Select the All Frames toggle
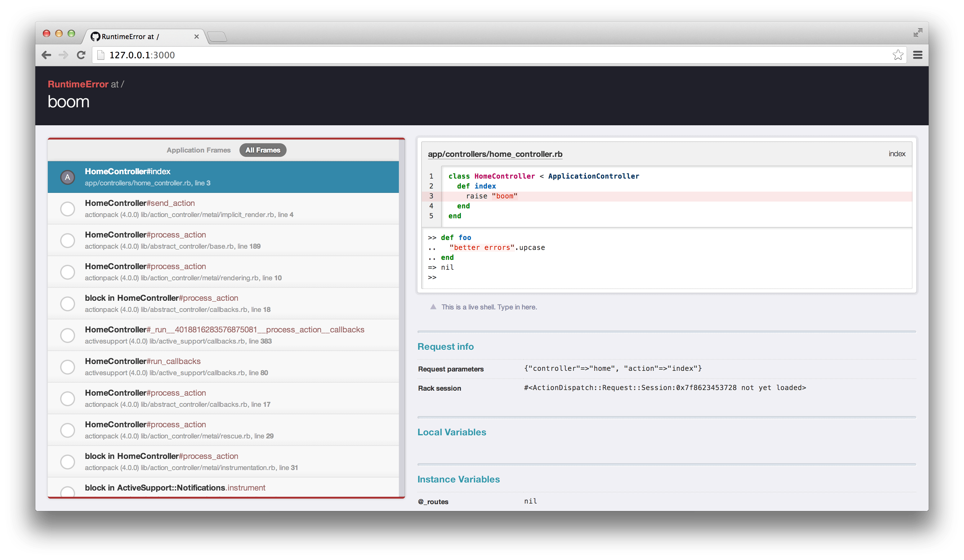 click(x=263, y=150)
